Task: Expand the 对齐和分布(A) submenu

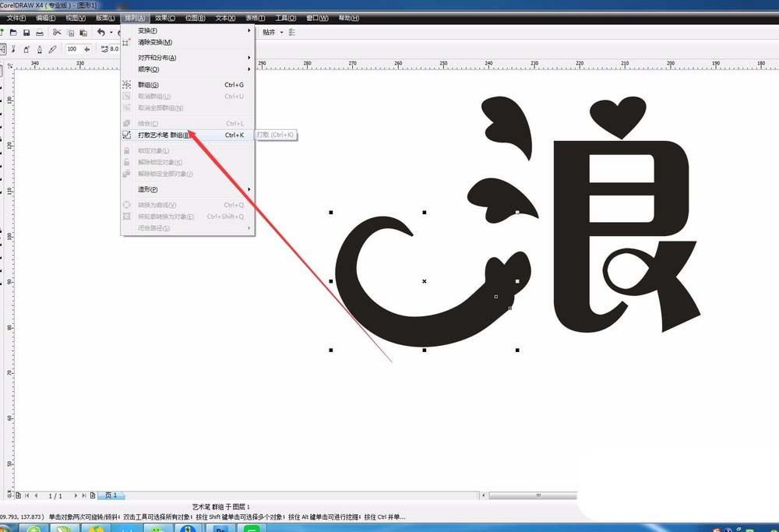Action: point(188,58)
